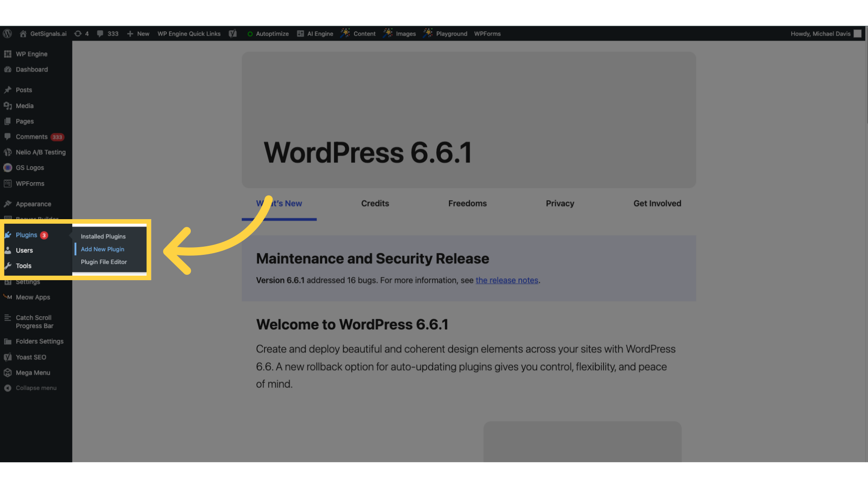Open the updates icon showing 4
The height and width of the screenshot is (488, 868).
click(x=81, y=33)
